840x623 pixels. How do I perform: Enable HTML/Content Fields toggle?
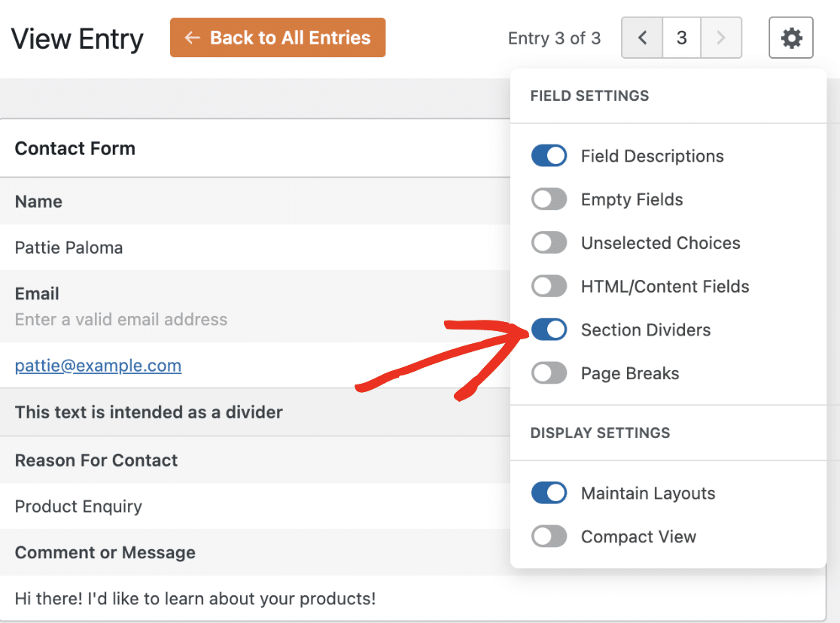click(x=549, y=286)
